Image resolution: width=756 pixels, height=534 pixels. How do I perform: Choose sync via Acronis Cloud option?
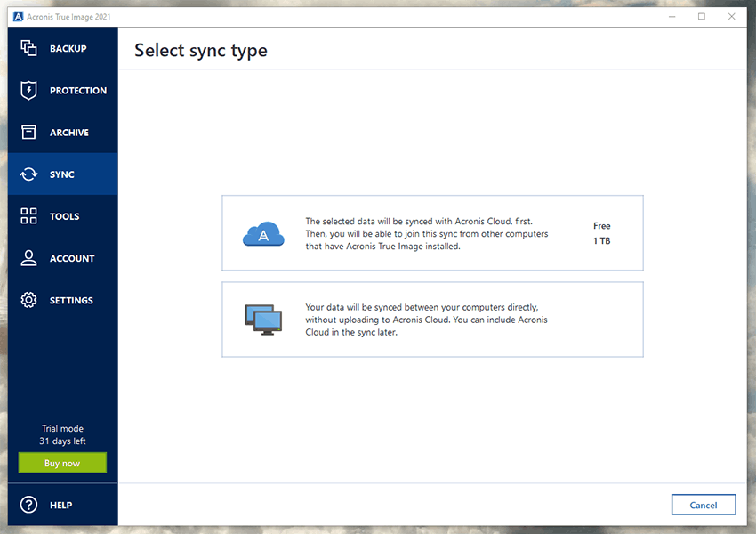[x=432, y=233]
